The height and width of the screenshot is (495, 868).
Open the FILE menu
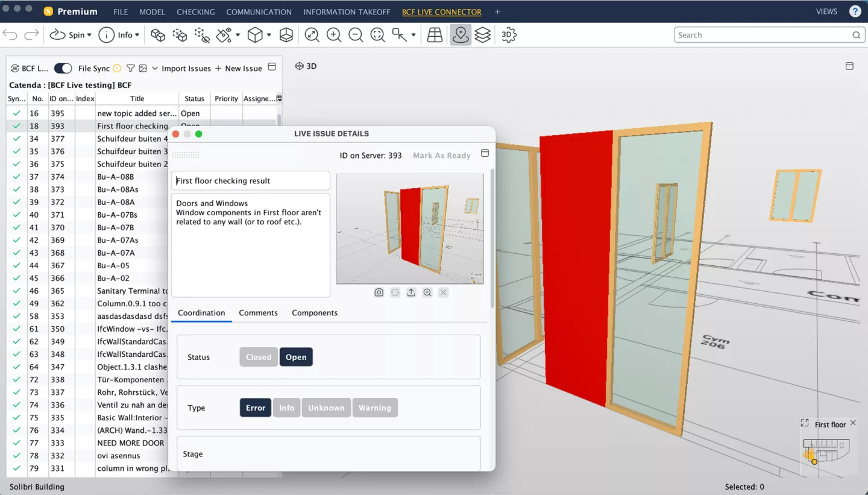pos(121,11)
